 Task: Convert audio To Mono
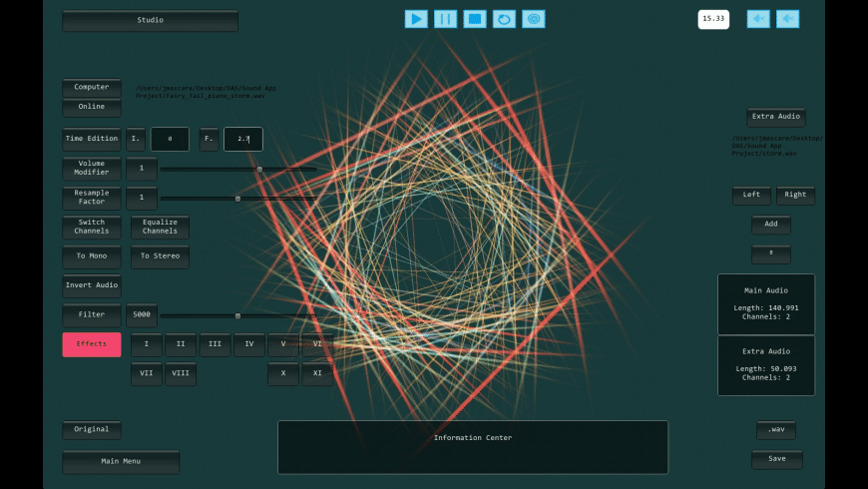coord(92,256)
